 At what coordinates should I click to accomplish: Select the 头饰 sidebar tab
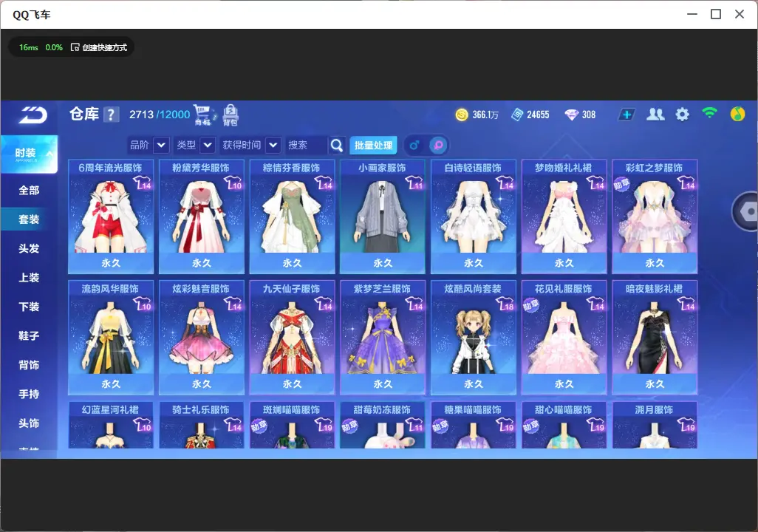tap(29, 423)
